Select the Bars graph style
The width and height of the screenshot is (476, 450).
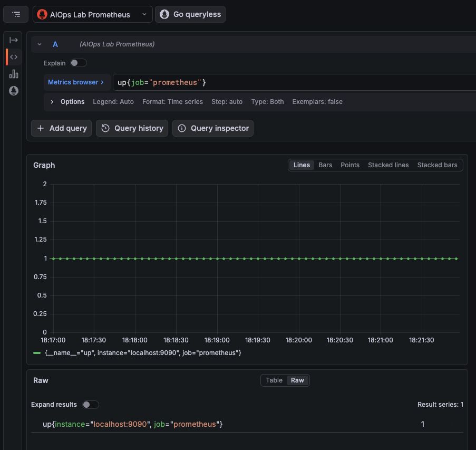pyautogui.click(x=325, y=165)
